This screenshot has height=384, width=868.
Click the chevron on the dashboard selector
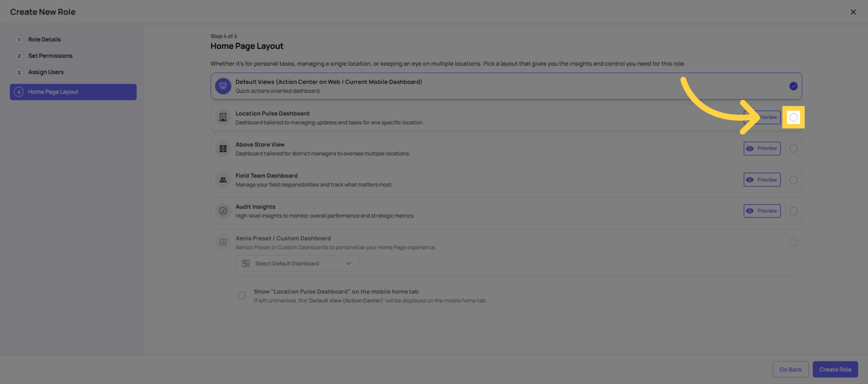(349, 263)
